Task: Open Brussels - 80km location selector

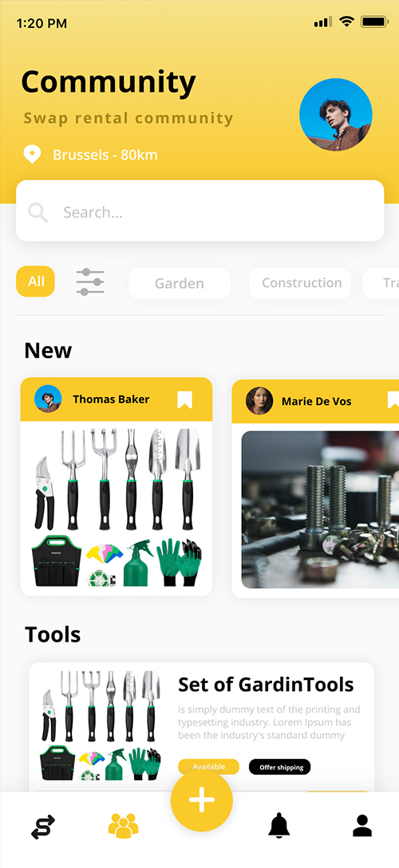Action: pos(105,155)
